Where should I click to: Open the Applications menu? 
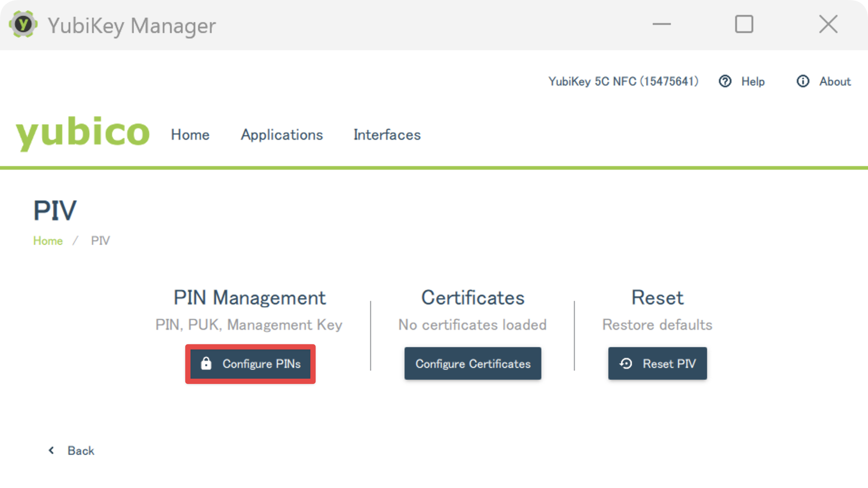(282, 135)
